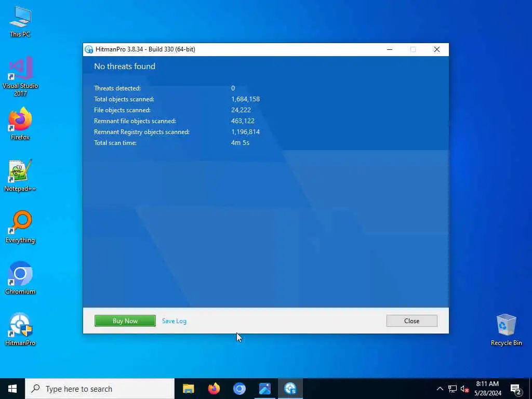532x399 pixels.
Task: Click the 'Total objects scanned:' label
Action: point(124,99)
